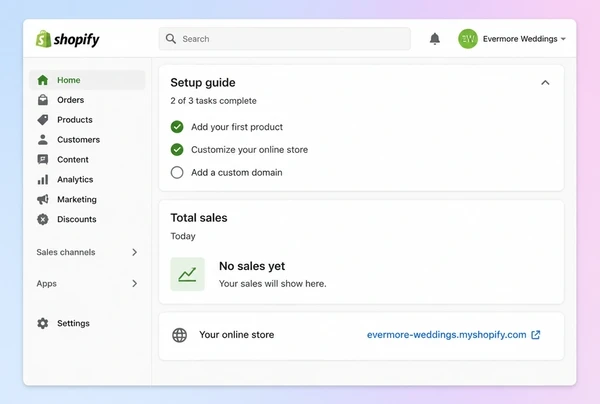The width and height of the screenshot is (600, 404).
Task: Click '2 of 3 tasks complete' text
Action: click(x=214, y=101)
